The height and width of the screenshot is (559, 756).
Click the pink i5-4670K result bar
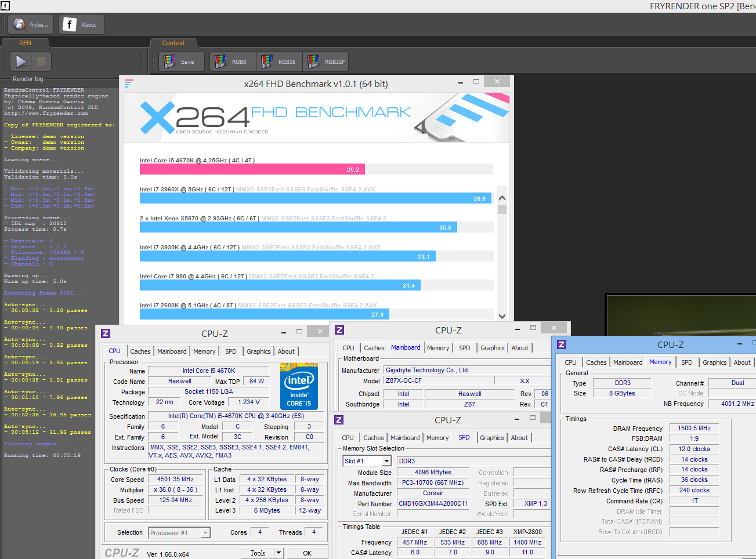(252, 169)
